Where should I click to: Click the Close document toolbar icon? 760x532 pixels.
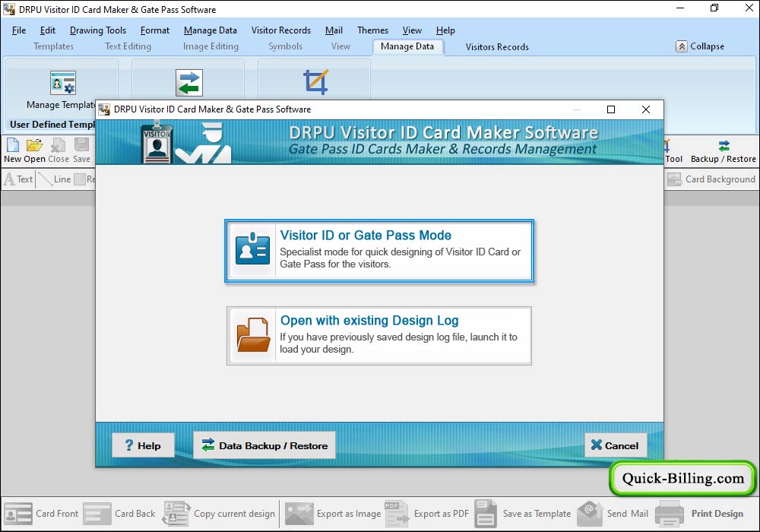pyautogui.click(x=59, y=145)
